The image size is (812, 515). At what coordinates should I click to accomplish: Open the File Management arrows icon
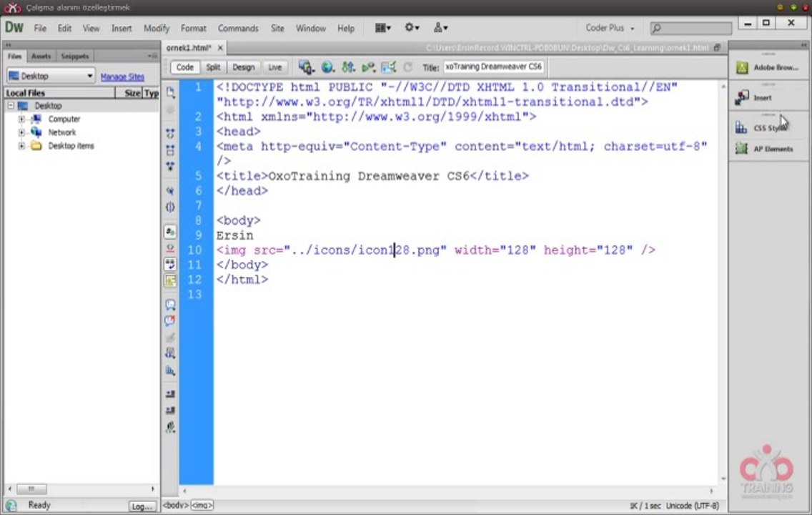(x=349, y=67)
